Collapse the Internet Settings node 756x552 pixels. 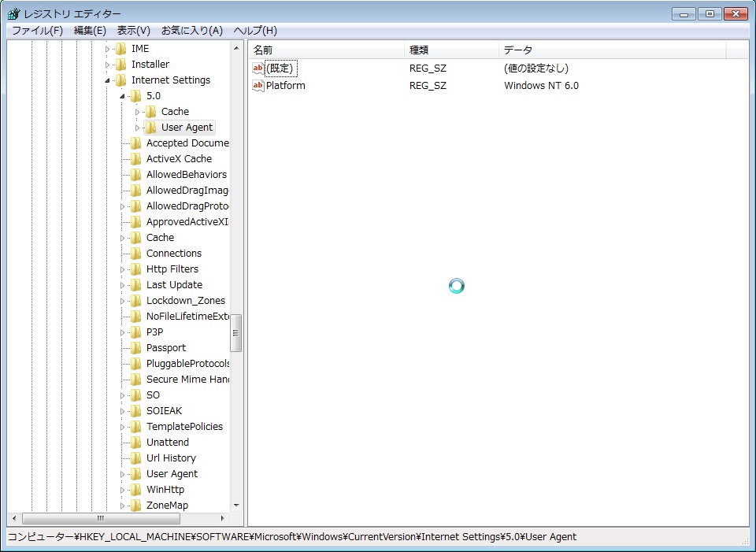tap(107, 80)
